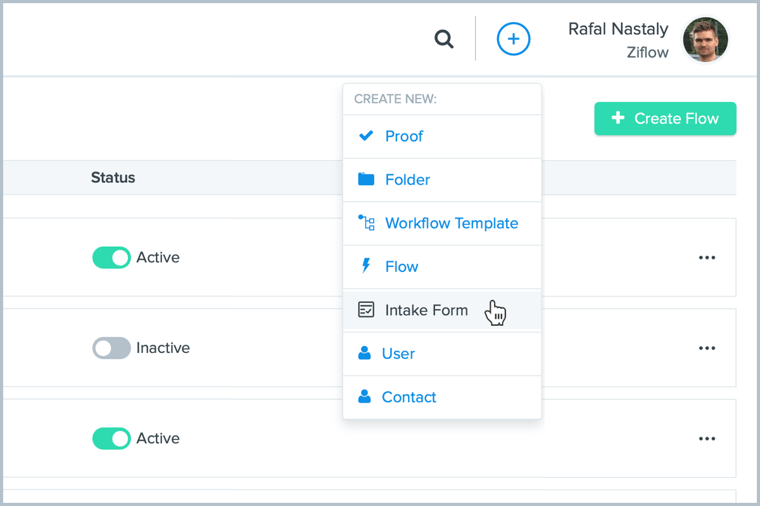Click the Intake Form checklist icon
This screenshot has width=760, height=506.
pos(366,310)
